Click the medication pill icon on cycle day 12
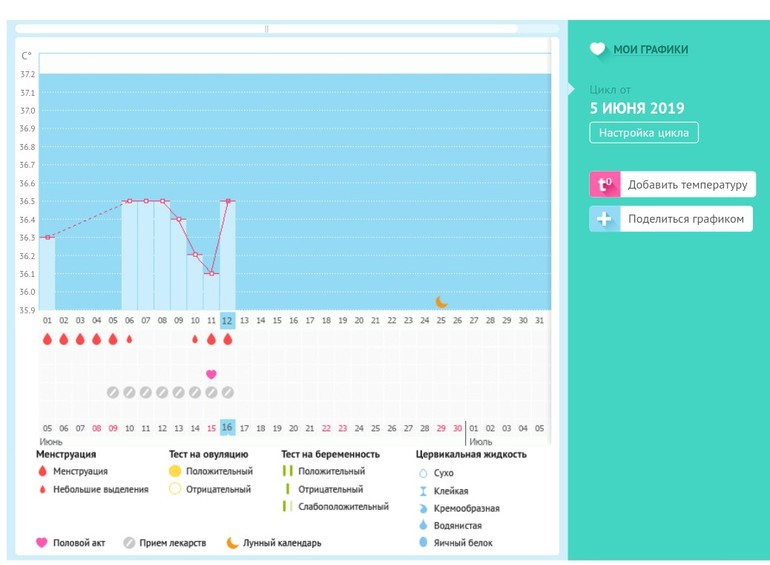The image size is (770, 565). coord(228,393)
